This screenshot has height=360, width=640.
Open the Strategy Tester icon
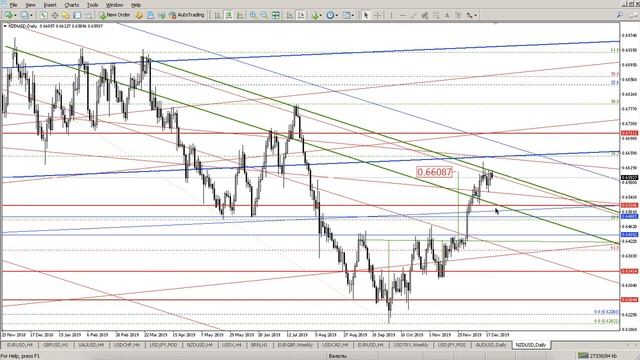[89, 15]
